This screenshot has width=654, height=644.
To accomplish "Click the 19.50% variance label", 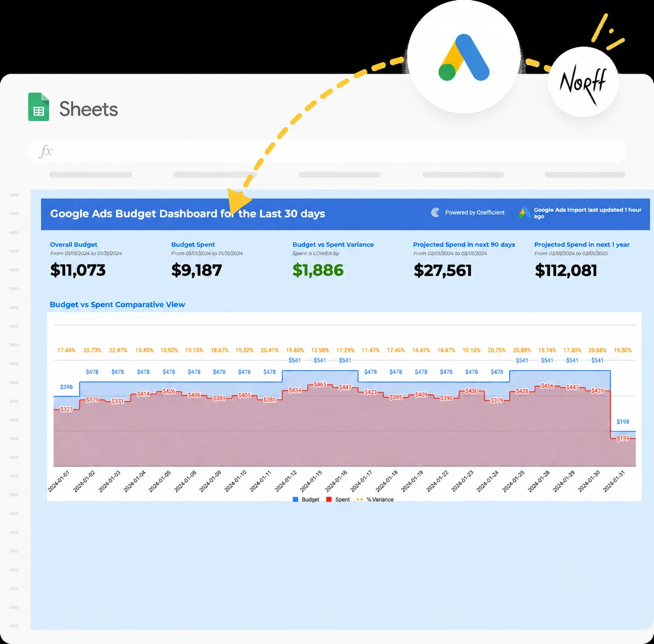I will click(x=623, y=350).
